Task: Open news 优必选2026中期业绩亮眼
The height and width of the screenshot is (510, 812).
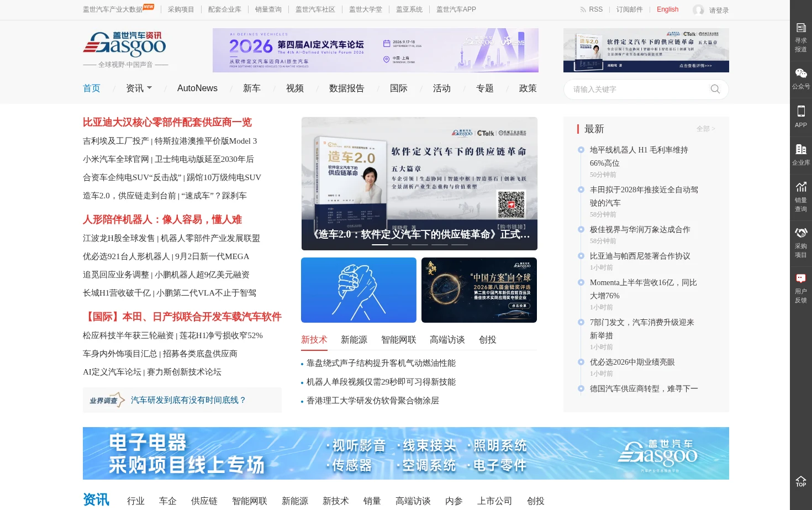Action: pyautogui.click(x=632, y=362)
